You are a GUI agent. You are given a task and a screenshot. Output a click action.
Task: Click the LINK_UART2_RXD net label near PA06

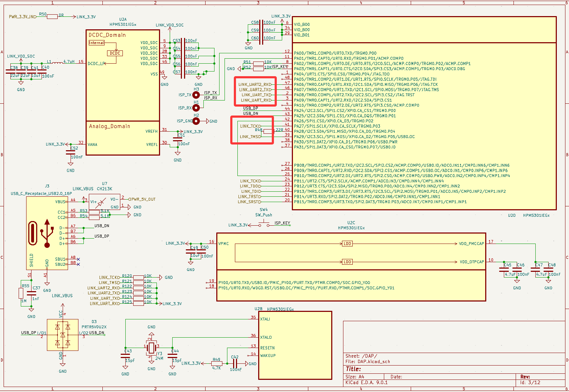tap(255, 85)
